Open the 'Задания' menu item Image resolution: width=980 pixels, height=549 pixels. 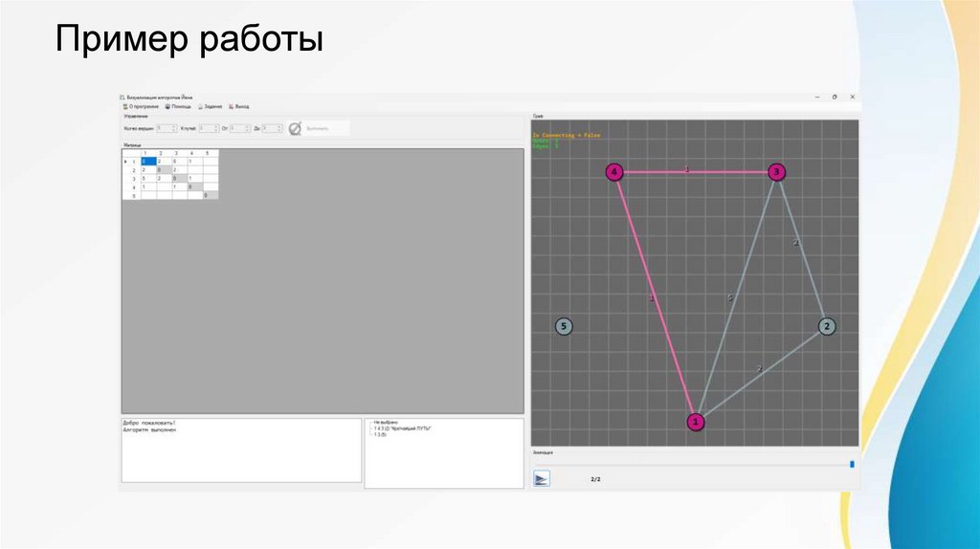tap(210, 107)
